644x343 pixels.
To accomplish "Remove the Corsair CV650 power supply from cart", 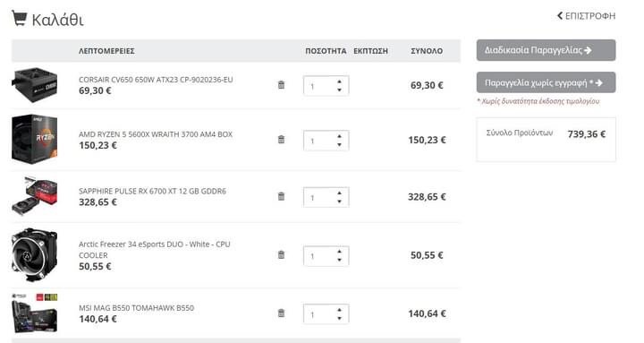I will (x=281, y=85).
